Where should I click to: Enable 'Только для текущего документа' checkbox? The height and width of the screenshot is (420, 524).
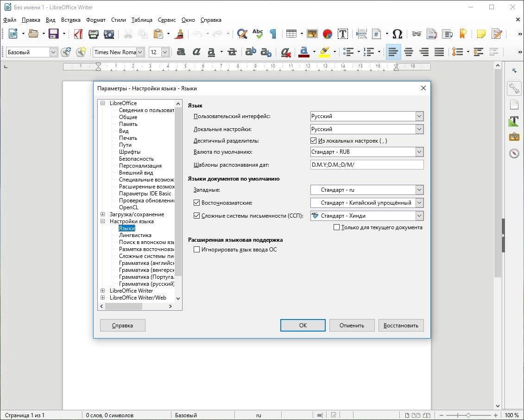pyautogui.click(x=336, y=227)
